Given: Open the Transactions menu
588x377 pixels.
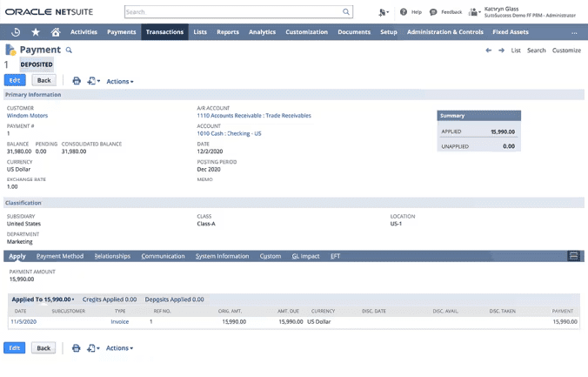Looking at the screenshot, I should pos(164,32).
